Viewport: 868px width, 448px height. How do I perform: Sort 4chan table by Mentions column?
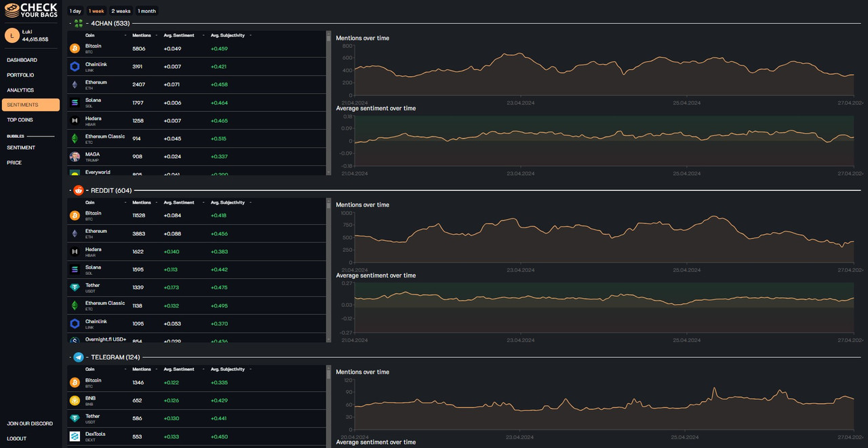coord(142,35)
